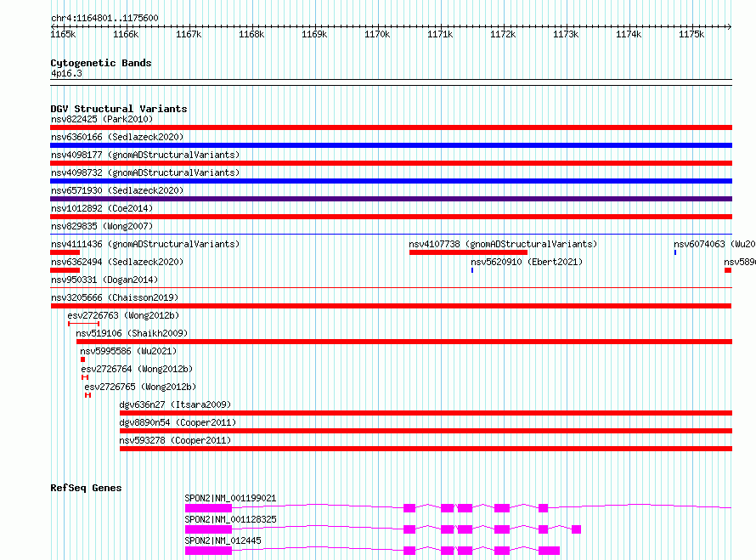The height and width of the screenshot is (560, 756).
Task: Click the nsv4107738 (gnomADStructuralVariants) label
Action: click(503, 244)
